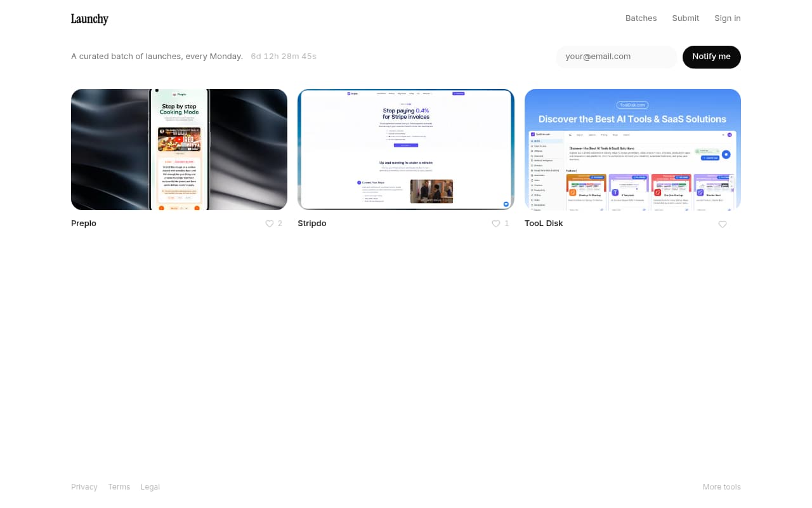The width and height of the screenshot is (812, 508).
Task: Open the Legal page
Action: click(x=150, y=486)
